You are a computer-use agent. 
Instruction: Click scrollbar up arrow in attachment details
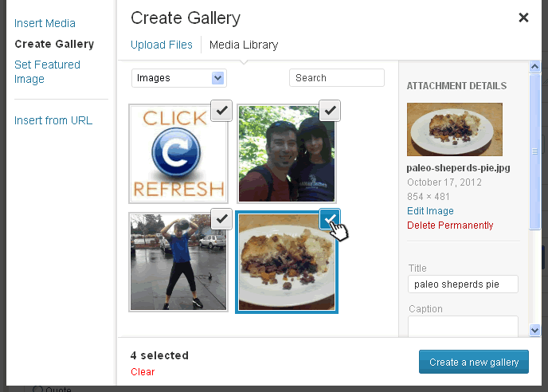534,66
